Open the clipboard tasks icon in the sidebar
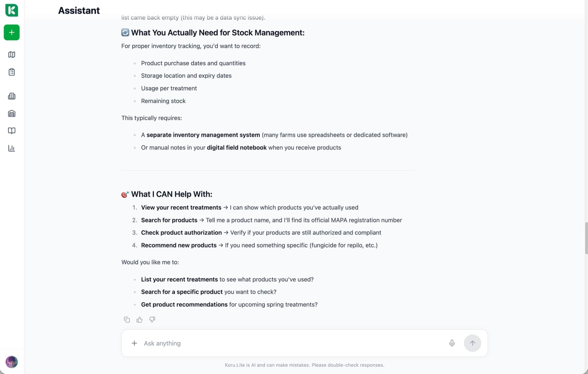Viewport: 588px width, 374px height. pyautogui.click(x=12, y=72)
